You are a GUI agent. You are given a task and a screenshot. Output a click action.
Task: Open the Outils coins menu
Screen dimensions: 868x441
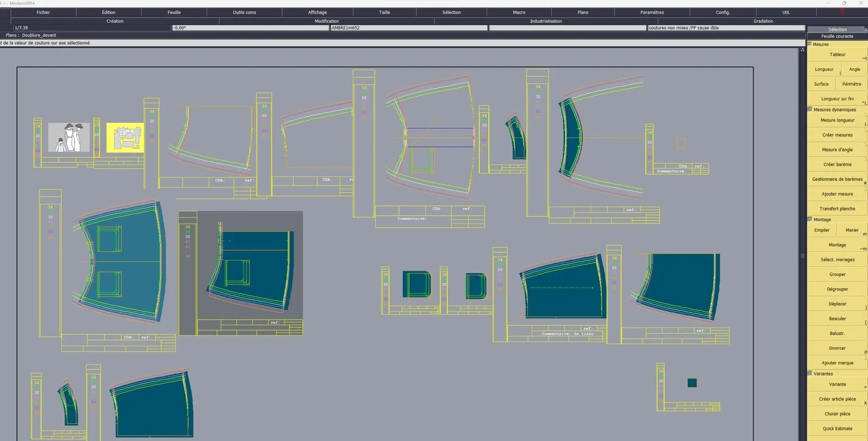[x=244, y=12]
